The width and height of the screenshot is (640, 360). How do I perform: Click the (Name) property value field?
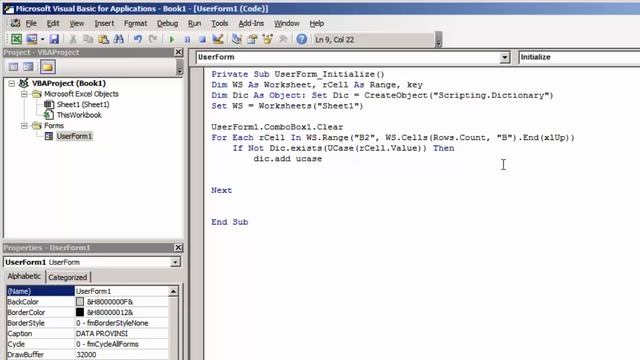pos(121,291)
